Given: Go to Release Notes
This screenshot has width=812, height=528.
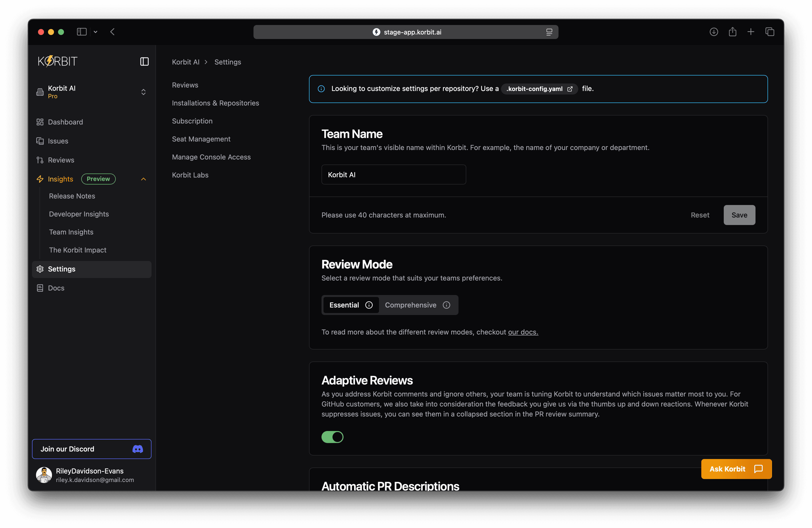Looking at the screenshot, I should pyautogui.click(x=72, y=196).
